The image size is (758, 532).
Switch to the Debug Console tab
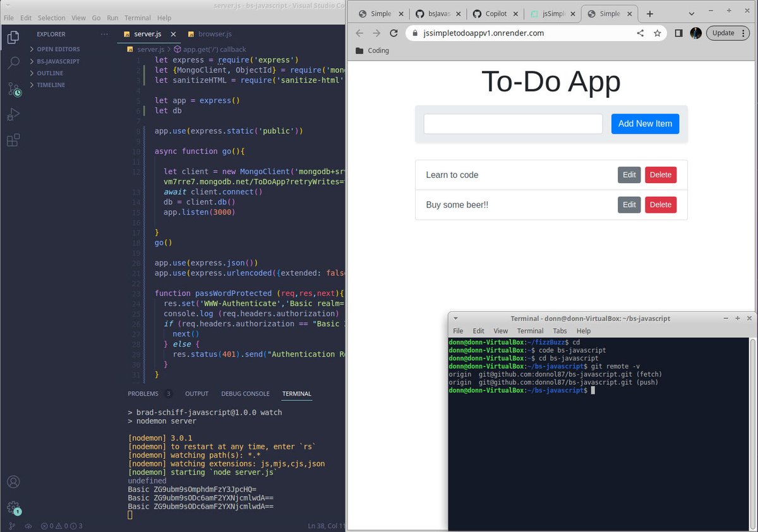[x=245, y=394]
